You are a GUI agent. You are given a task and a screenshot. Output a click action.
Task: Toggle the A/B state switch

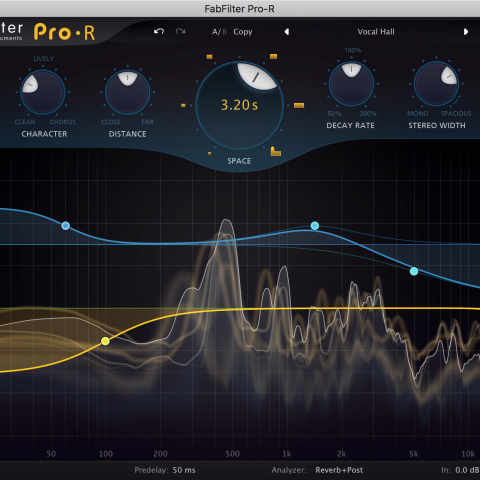point(219,32)
